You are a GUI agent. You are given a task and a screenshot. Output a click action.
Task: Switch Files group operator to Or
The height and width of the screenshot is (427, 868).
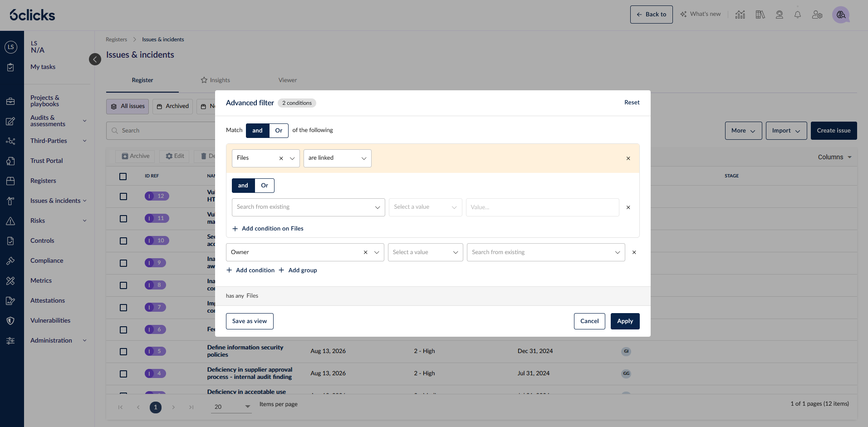[x=265, y=186]
